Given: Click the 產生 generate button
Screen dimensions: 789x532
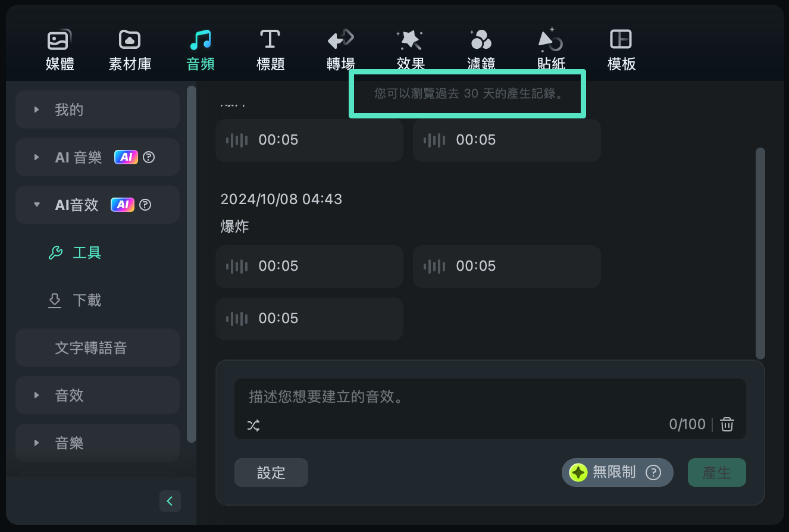Looking at the screenshot, I should click(717, 472).
